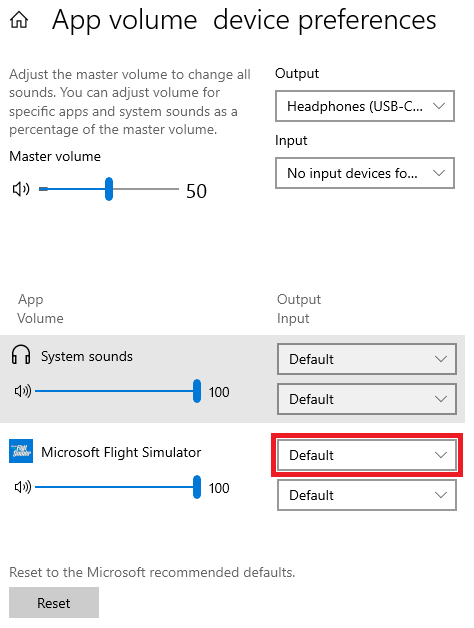Expand System sounds output Default dropdown
Screen dimensions: 474x628
click(x=367, y=359)
